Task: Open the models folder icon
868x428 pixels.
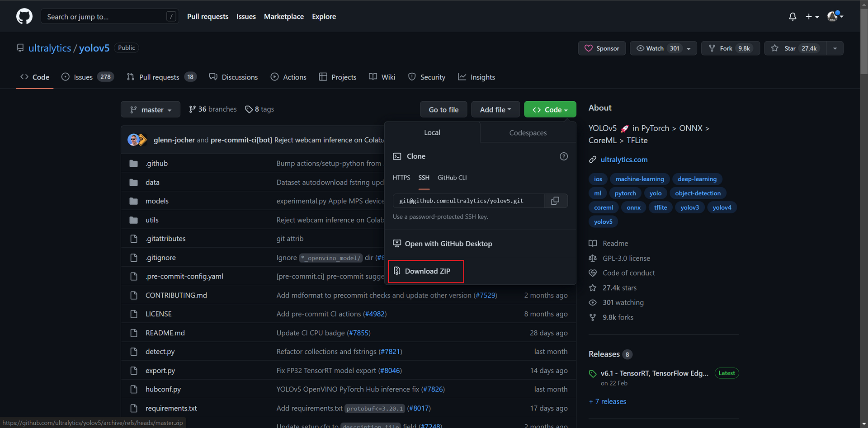Action: (x=133, y=201)
